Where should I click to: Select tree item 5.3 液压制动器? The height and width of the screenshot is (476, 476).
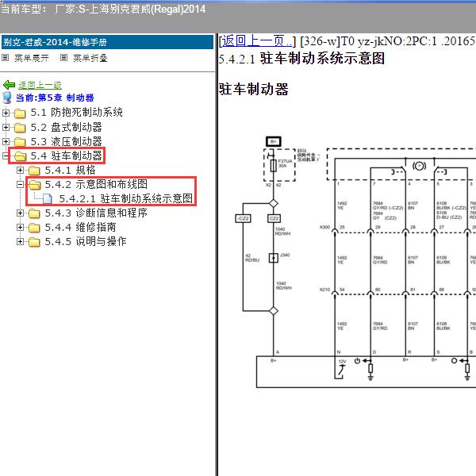click(x=66, y=141)
